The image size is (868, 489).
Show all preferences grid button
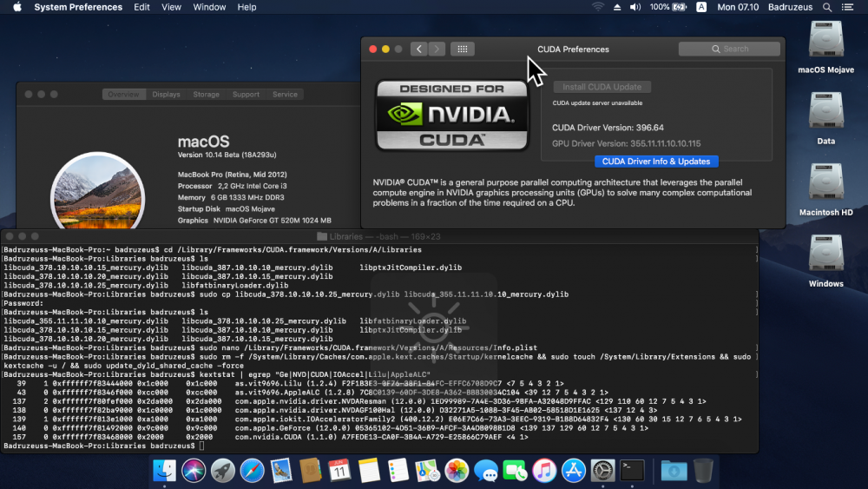point(463,49)
